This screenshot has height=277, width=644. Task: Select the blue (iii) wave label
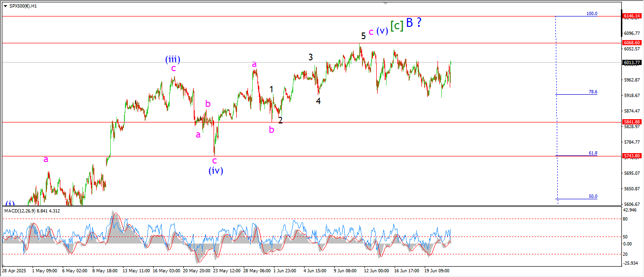(173, 59)
